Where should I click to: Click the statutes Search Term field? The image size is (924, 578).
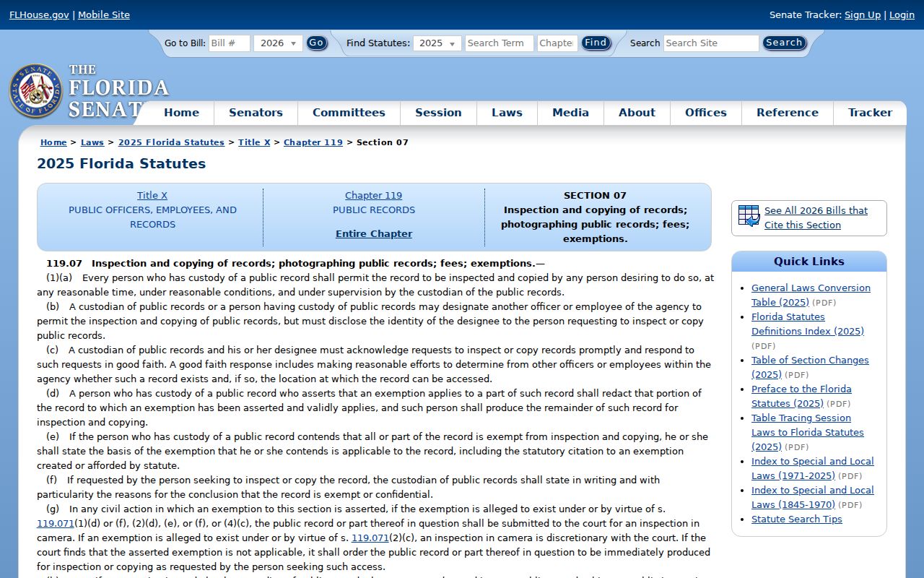pos(499,43)
